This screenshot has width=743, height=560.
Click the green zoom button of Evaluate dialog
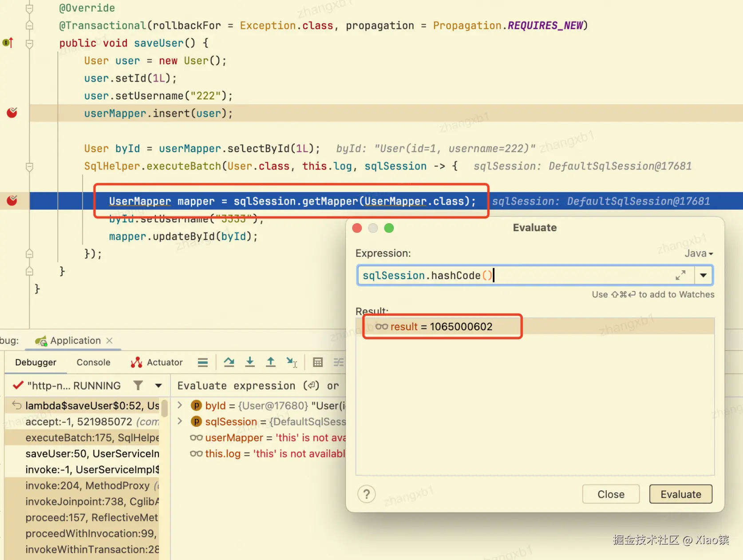tap(389, 228)
